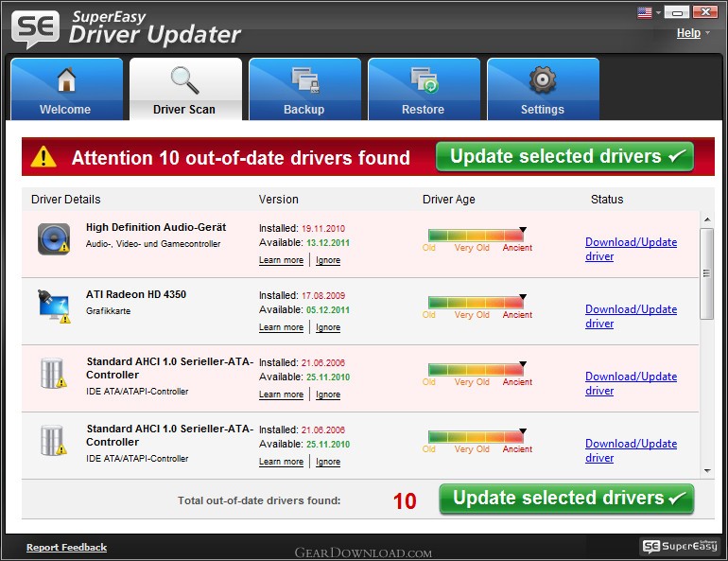Click driver age bar for second AHCI controller
The image size is (728, 561).
pos(476,436)
